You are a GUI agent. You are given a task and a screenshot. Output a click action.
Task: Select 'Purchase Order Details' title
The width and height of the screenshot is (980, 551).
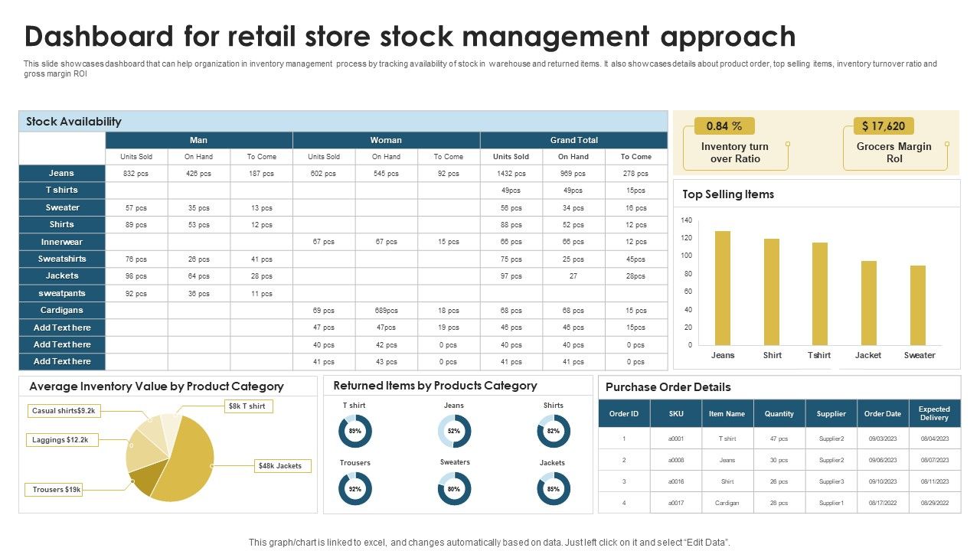pyautogui.click(x=668, y=387)
